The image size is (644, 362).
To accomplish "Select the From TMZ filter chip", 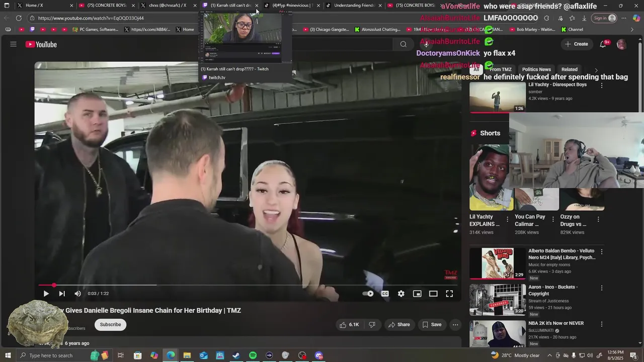I will pos(501,69).
